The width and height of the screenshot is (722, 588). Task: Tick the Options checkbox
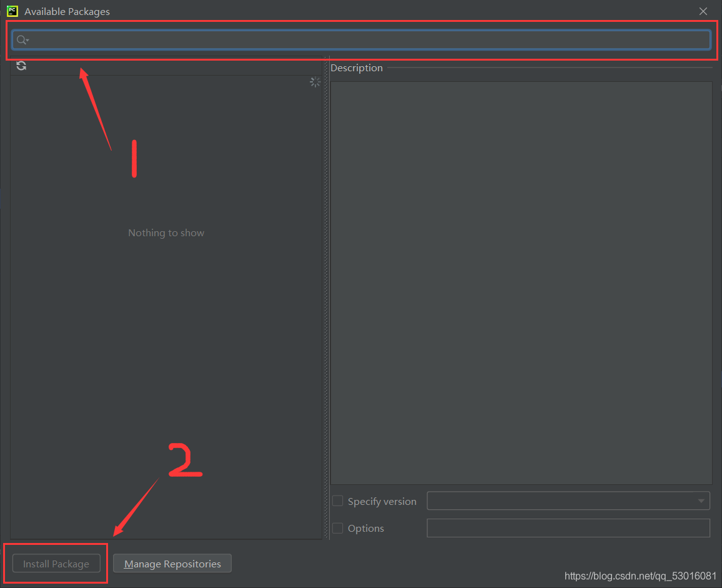click(x=338, y=528)
